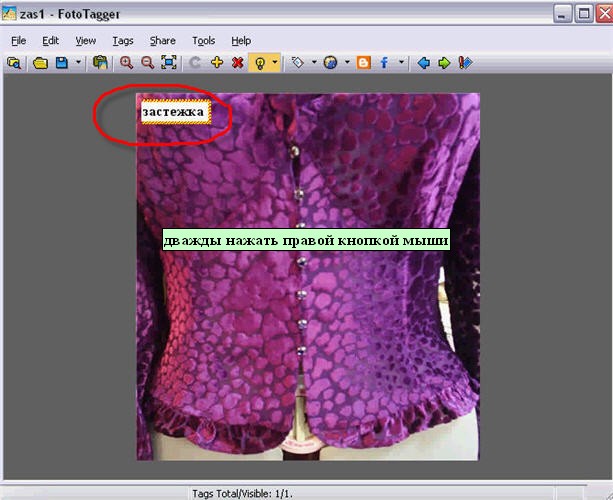This screenshot has width=613, height=500.
Task: Click the fit-to-window icon
Action: (x=169, y=63)
